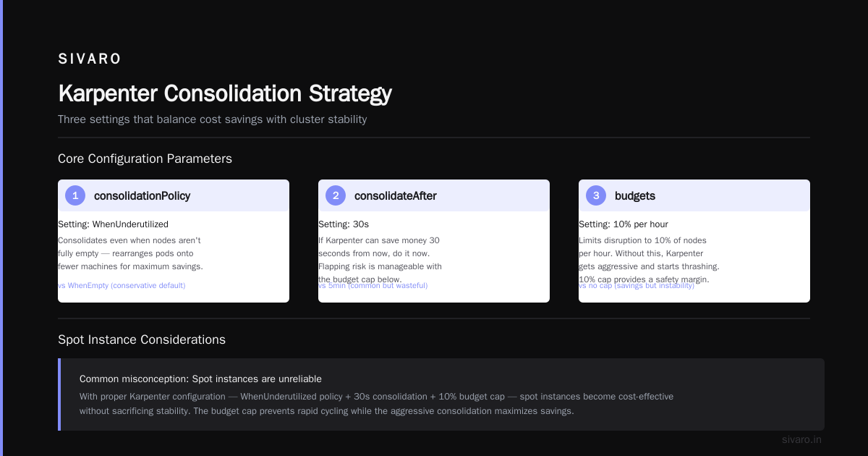Select the consolidateAfter description paragraph

pyautogui.click(x=380, y=260)
